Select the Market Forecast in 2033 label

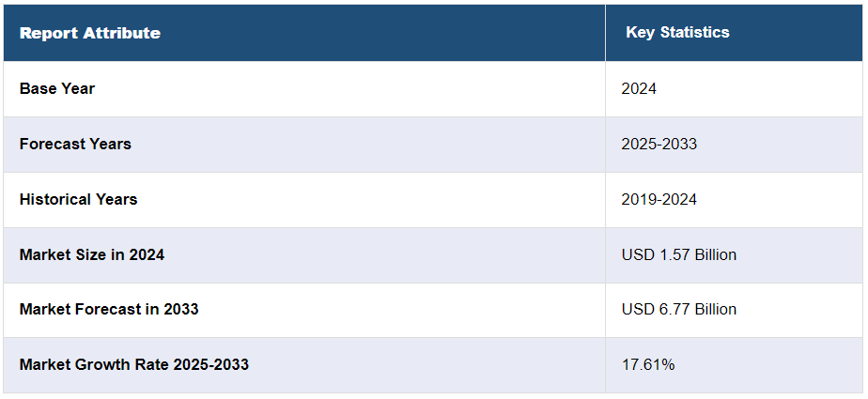pos(109,309)
